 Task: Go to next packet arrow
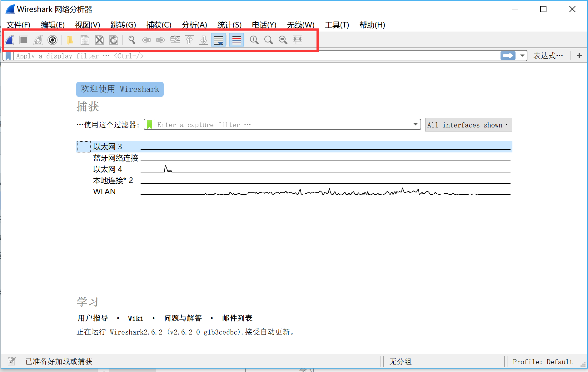[x=160, y=40]
